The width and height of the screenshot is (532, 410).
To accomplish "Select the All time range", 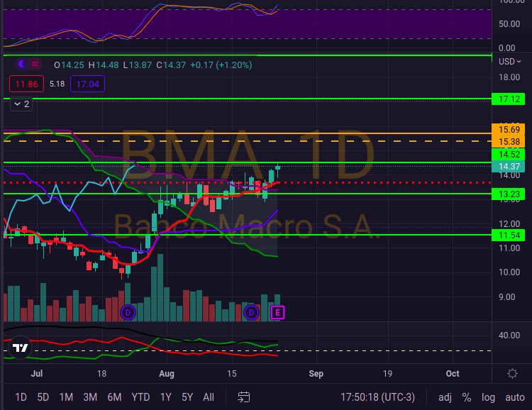I will (x=209, y=397).
